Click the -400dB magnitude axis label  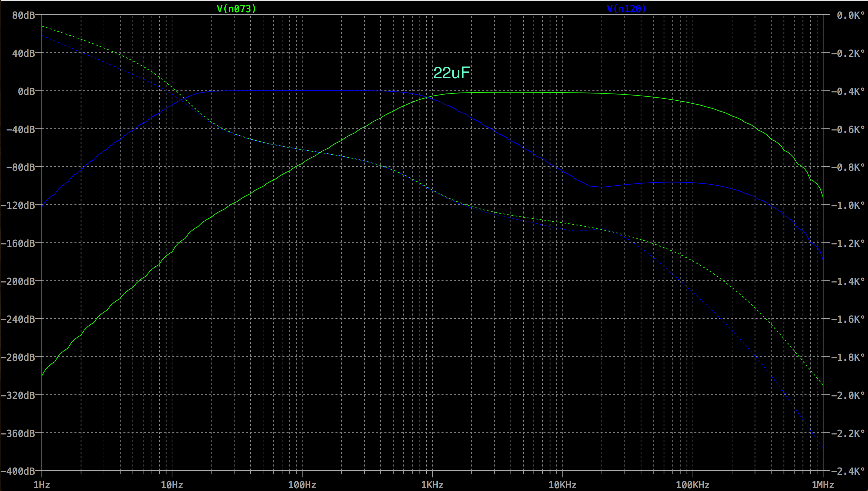point(18,471)
